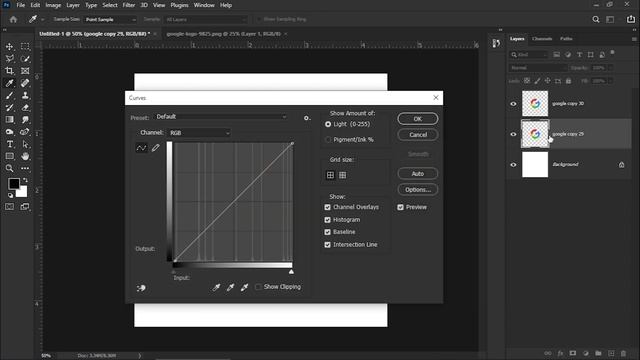
Task: Select the google copy 30 layer thumbnail
Action: click(x=535, y=104)
